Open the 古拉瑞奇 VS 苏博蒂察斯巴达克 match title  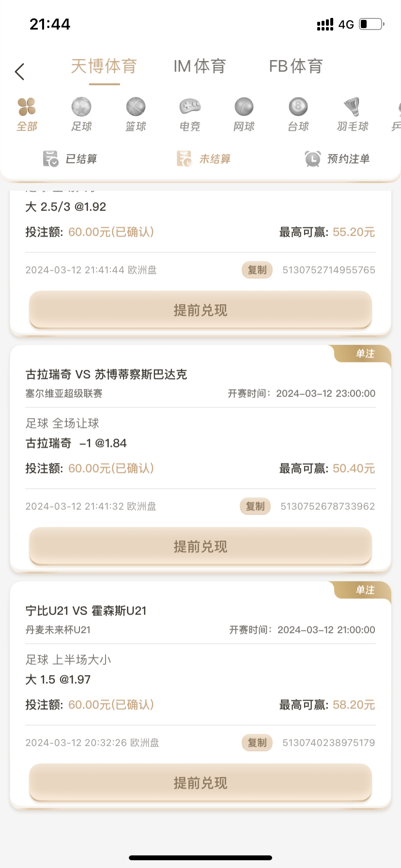click(x=107, y=374)
